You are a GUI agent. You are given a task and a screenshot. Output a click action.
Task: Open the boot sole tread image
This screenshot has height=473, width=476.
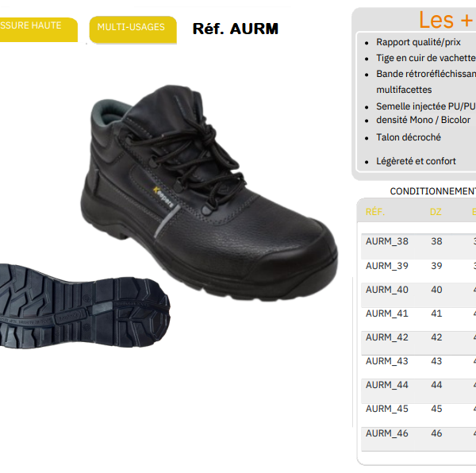85,306
